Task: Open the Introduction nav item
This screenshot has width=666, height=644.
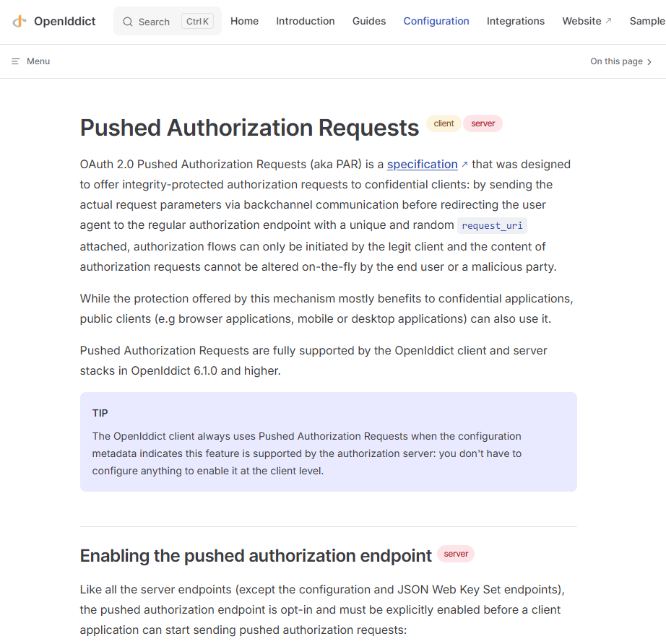Action: (305, 21)
